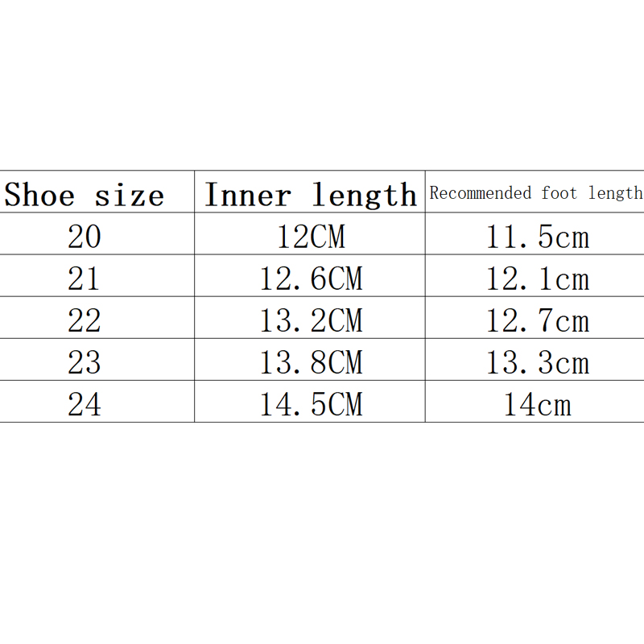
Task: Choose the 13.2CM inner length cell
Action: [311, 320]
